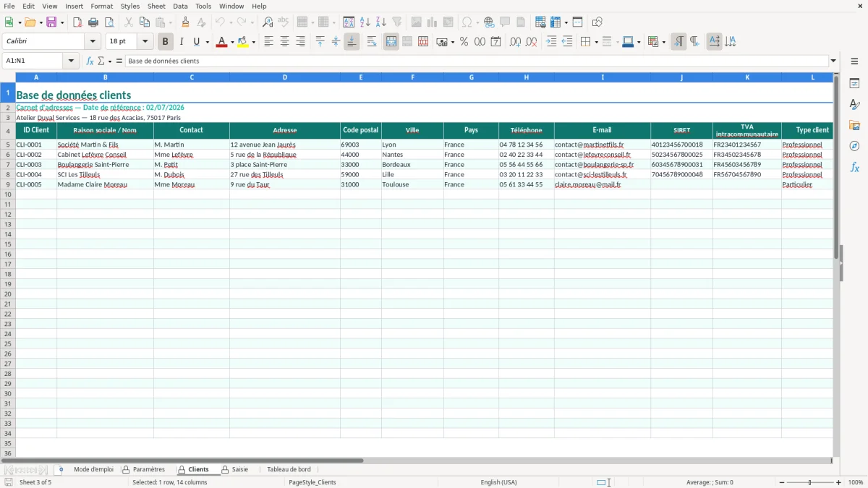This screenshot has height=488, width=868.
Task: Open sidebar Properties panel
Action: coord(854,84)
